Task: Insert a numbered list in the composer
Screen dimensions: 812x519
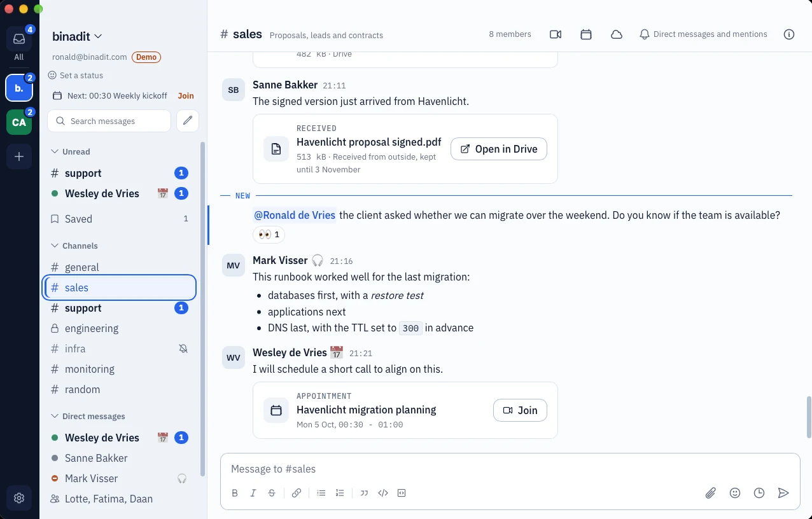Action: [x=340, y=493]
